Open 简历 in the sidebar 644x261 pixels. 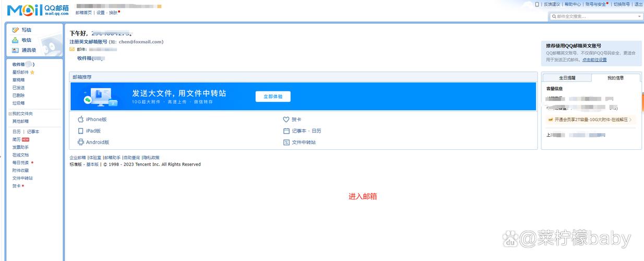17,139
